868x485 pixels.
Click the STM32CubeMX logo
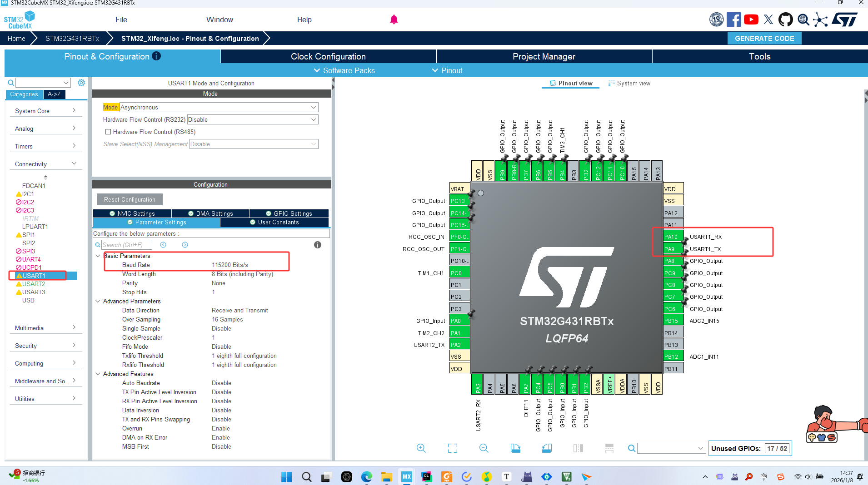click(20, 20)
